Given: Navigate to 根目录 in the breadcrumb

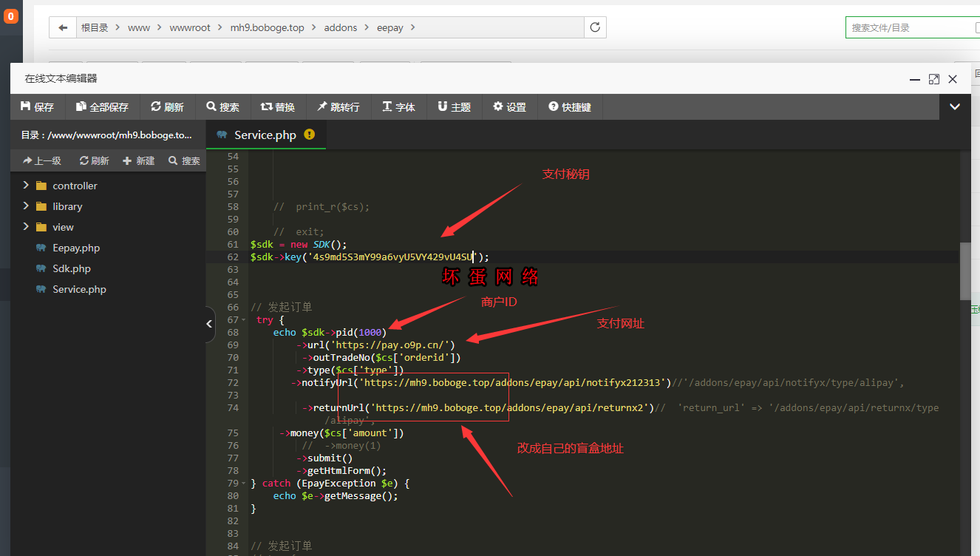Looking at the screenshot, I should pyautogui.click(x=95, y=27).
